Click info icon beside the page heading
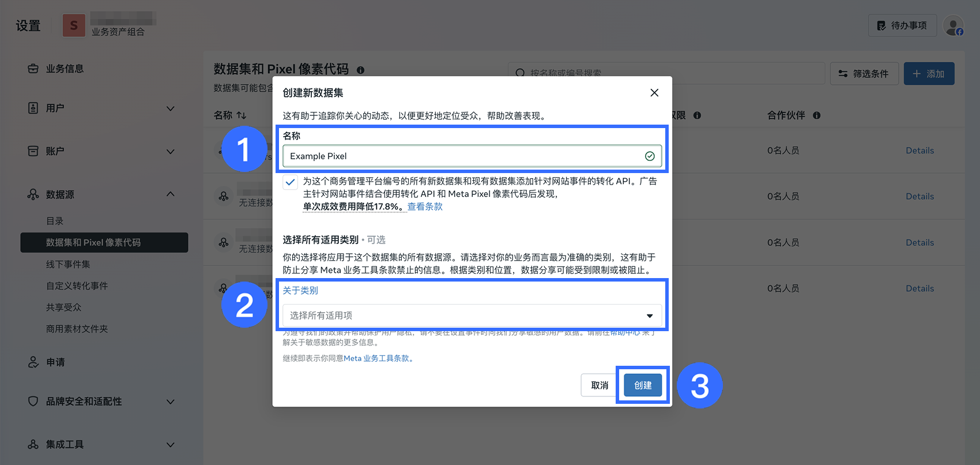The height and width of the screenshot is (465, 980). 360,70
